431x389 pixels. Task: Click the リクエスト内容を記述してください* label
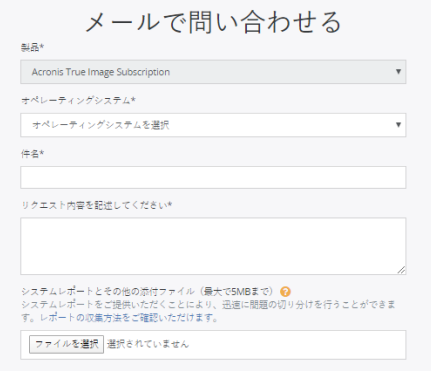click(x=97, y=205)
